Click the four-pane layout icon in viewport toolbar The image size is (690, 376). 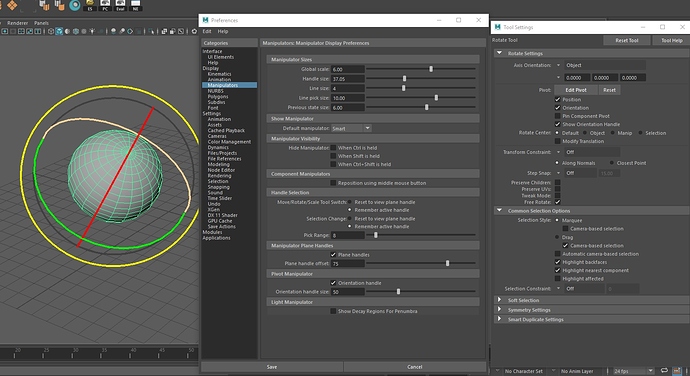pos(21,31)
